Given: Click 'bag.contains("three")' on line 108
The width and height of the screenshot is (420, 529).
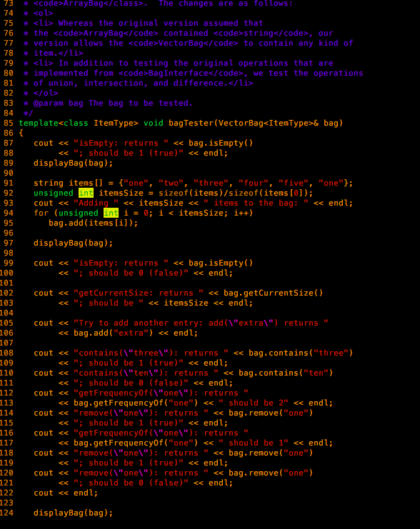Looking at the screenshot, I should (x=301, y=353).
